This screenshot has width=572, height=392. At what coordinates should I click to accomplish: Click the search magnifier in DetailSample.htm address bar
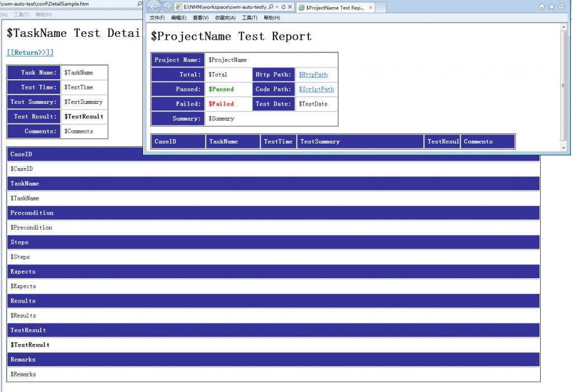click(x=139, y=4)
